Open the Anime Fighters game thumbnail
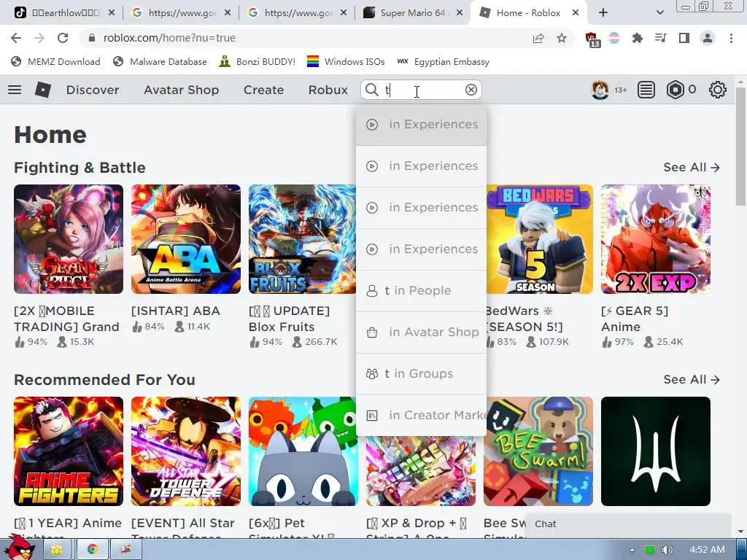 69,451
